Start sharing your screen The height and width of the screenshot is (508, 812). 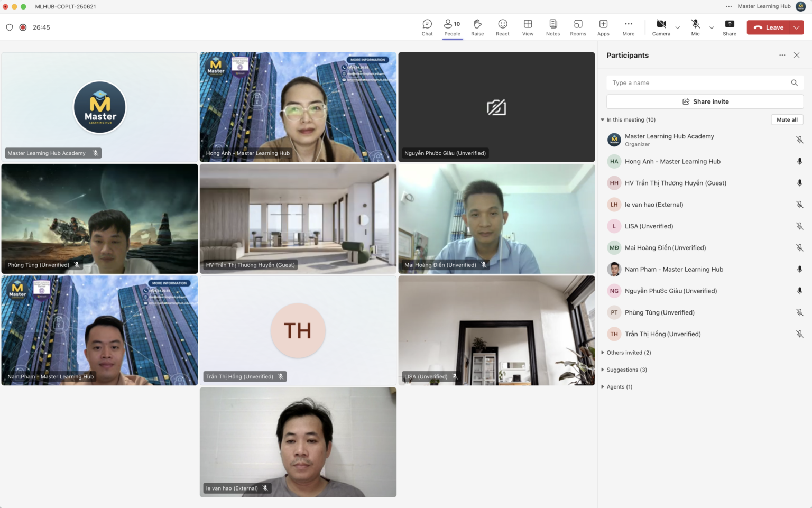point(729,27)
